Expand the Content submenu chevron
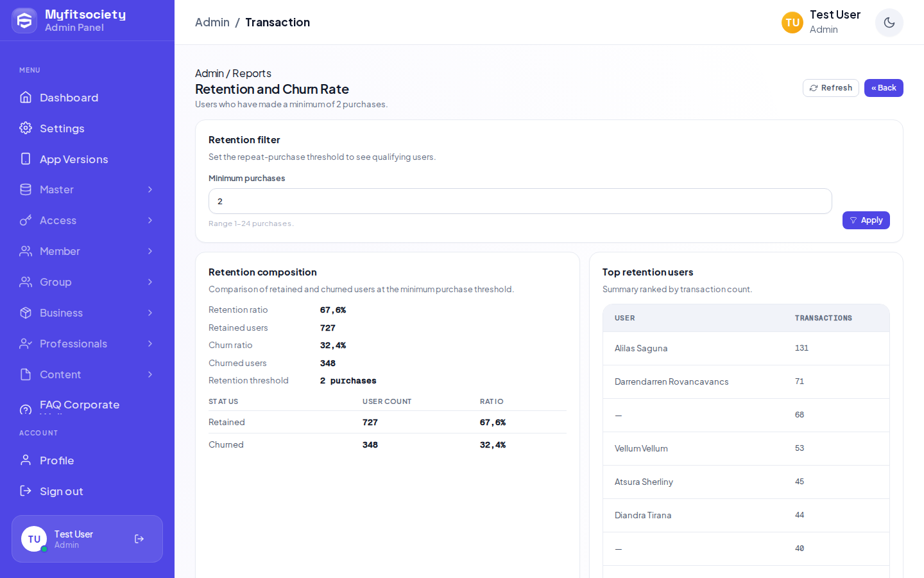Viewport: 924px width, 578px height. point(150,374)
